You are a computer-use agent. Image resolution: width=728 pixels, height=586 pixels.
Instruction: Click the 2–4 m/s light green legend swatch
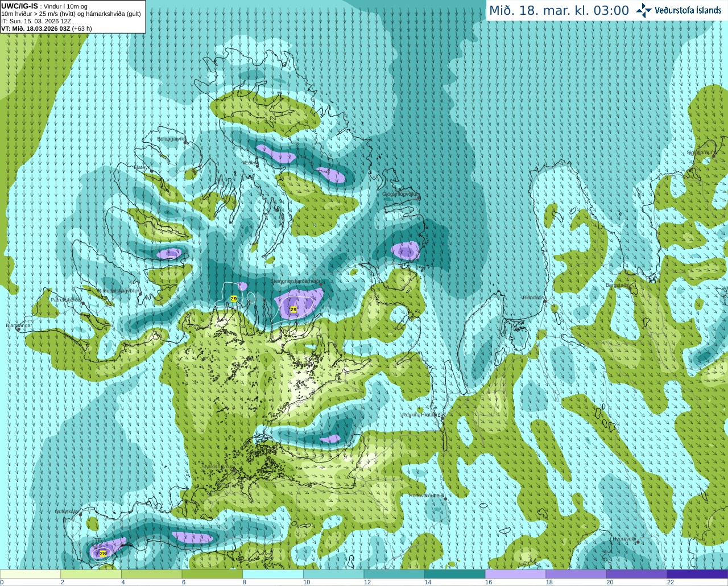pyautogui.click(x=91, y=574)
